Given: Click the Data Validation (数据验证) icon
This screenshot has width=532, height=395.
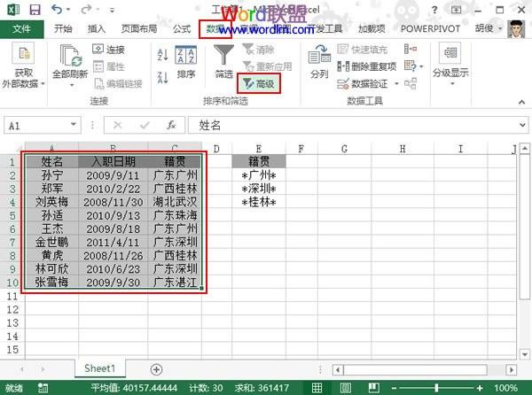Looking at the screenshot, I should click(x=343, y=83).
